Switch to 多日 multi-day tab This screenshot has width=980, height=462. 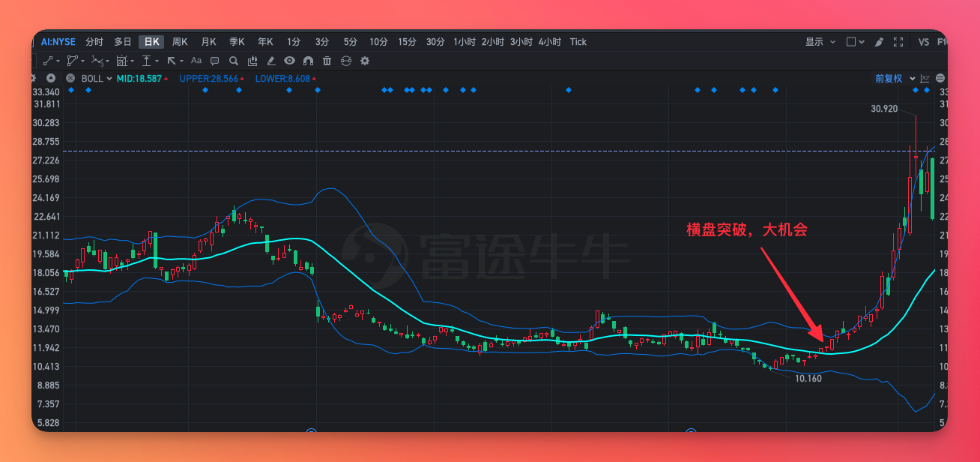[123, 42]
